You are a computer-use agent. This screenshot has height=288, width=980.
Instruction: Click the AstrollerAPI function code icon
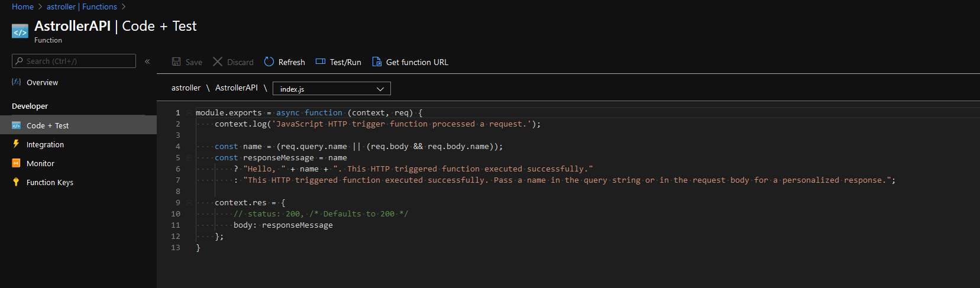(20, 32)
